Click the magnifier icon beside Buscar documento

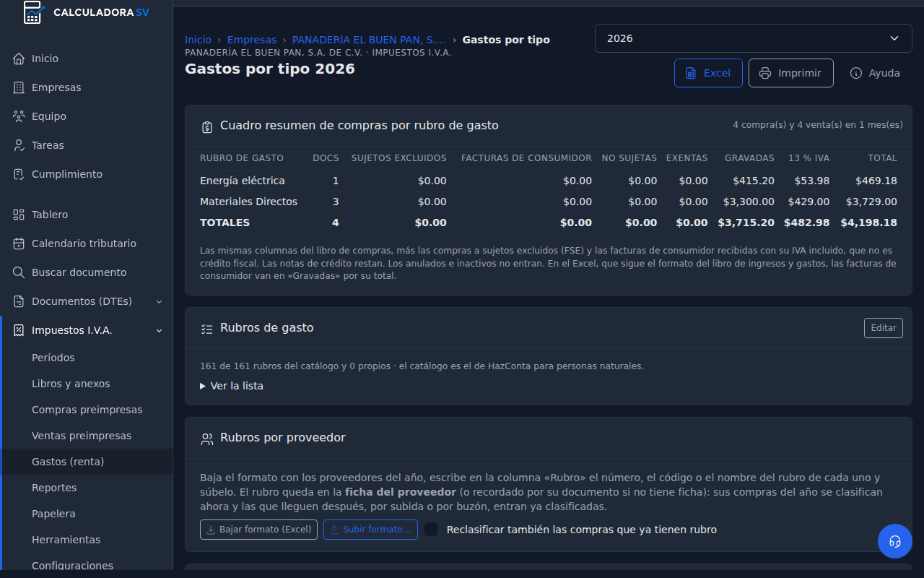[x=19, y=272]
